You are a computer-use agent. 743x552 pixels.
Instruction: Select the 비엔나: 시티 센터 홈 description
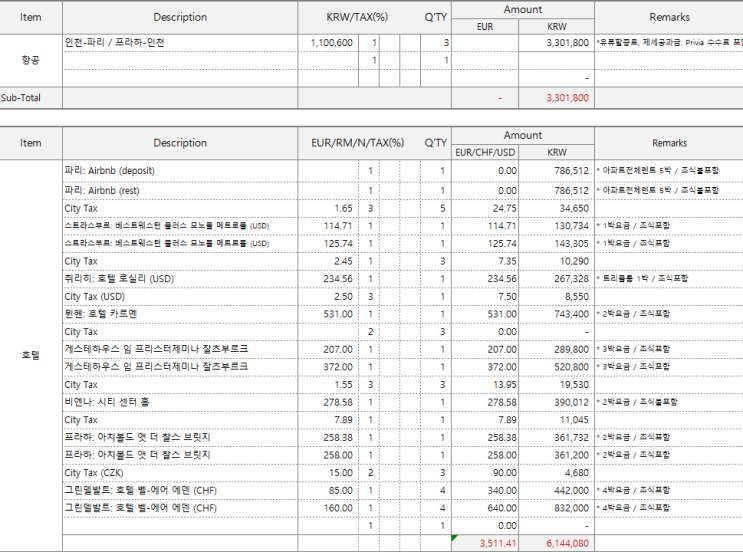[x=180, y=402]
